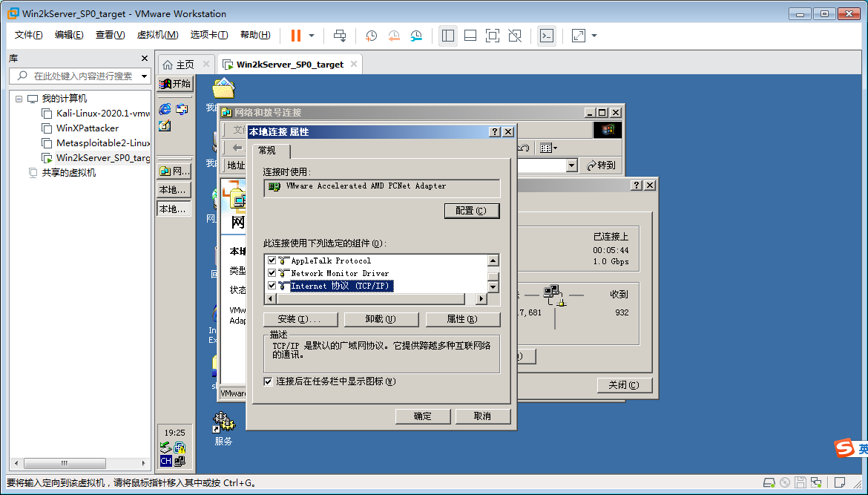This screenshot has height=495, width=868.
Task: Open the 虚拟机 menu
Action: [x=157, y=35]
